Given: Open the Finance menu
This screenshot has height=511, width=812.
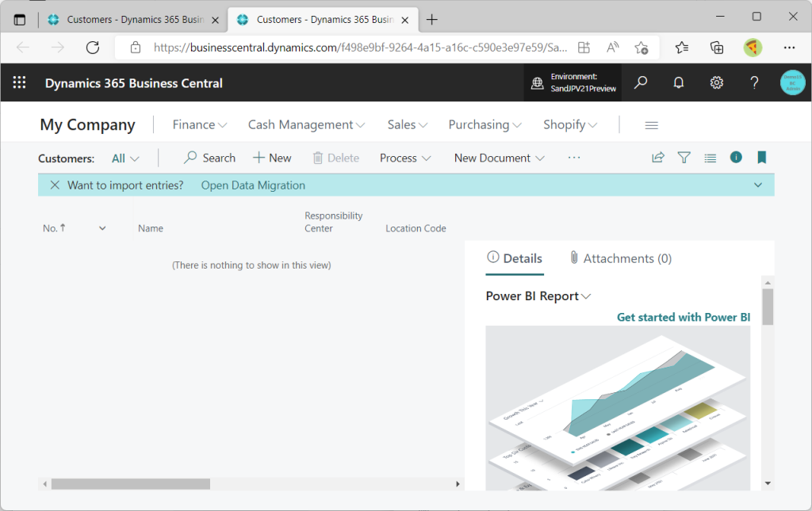Looking at the screenshot, I should pyautogui.click(x=199, y=124).
